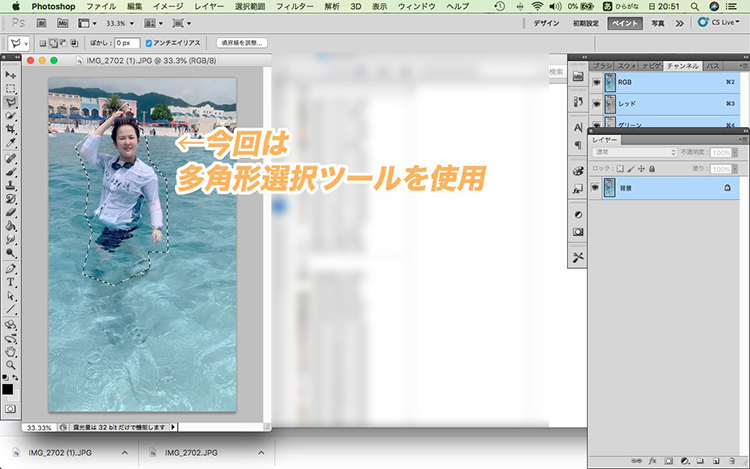Click the 境界線を調整 button
Screen dimensions: 750x469
[242, 43]
